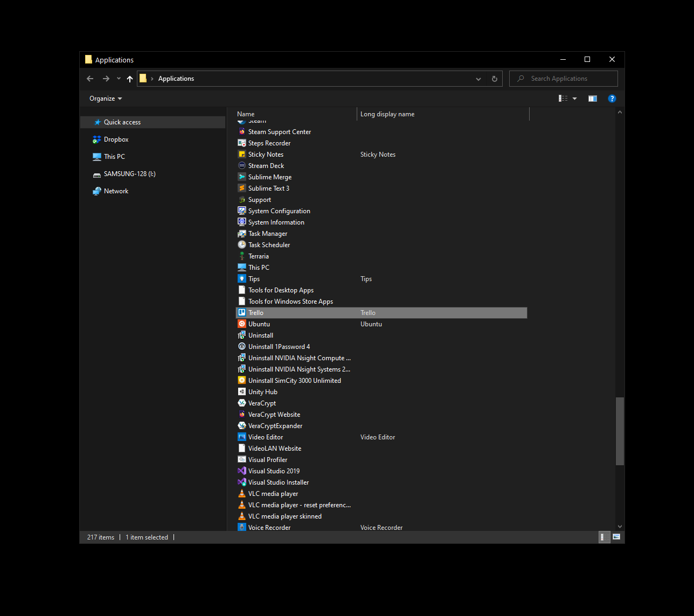This screenshot has width=694, height=616.
Task: Click the Applications breadcrumb in address bar
Action: [176, 79]
